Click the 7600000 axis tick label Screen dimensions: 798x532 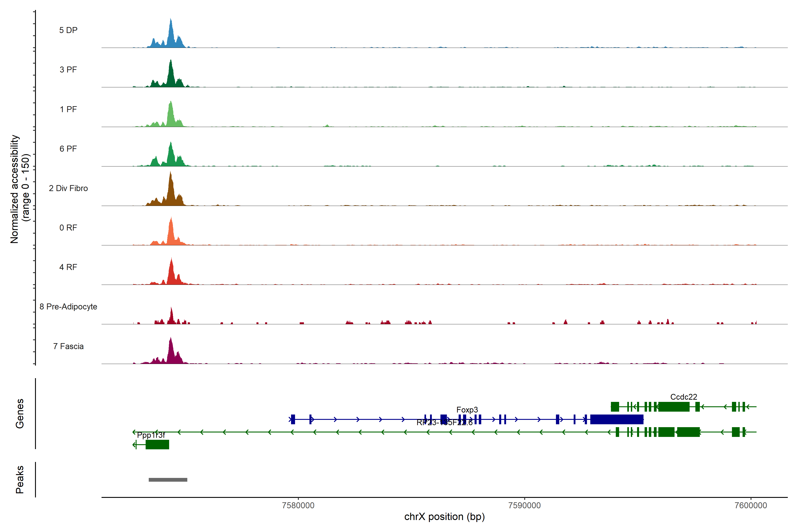coord(751,506)
